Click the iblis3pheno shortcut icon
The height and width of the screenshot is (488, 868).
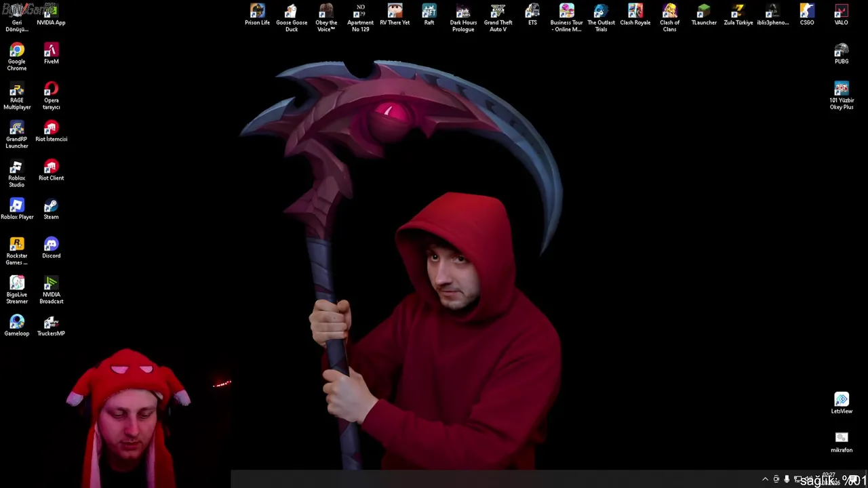click(772, 15)
